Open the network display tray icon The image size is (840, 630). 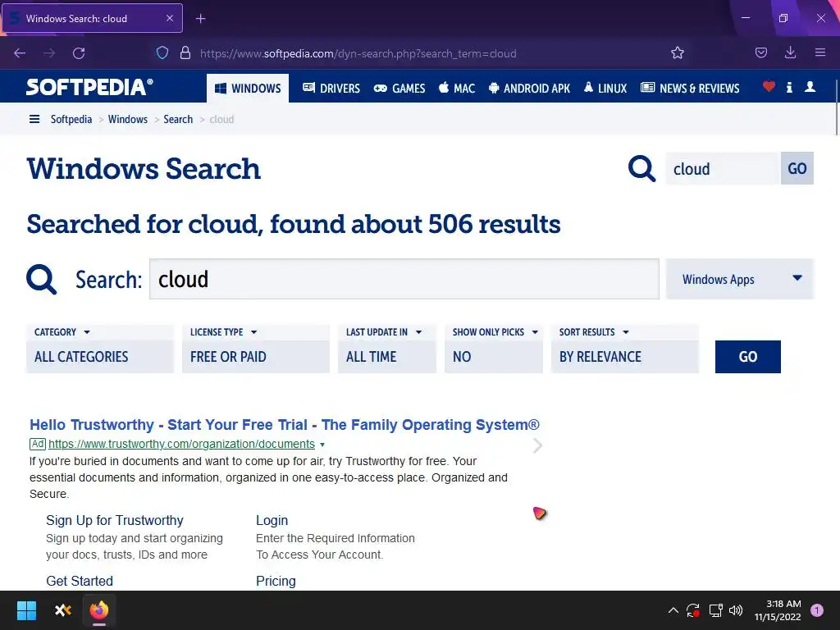(715, 610)
